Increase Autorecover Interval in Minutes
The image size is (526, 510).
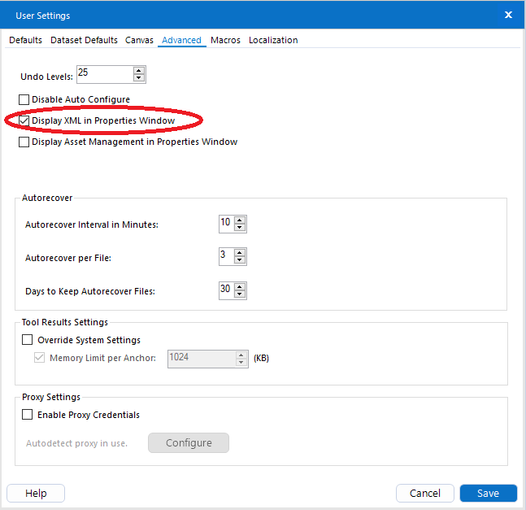coord(240,221)
